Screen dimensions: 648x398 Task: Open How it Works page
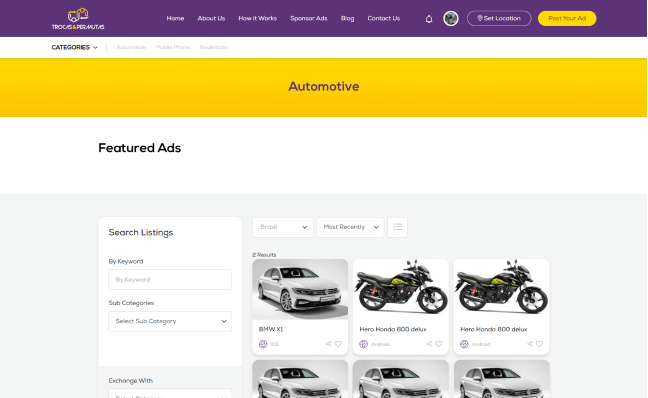[257, 18]
